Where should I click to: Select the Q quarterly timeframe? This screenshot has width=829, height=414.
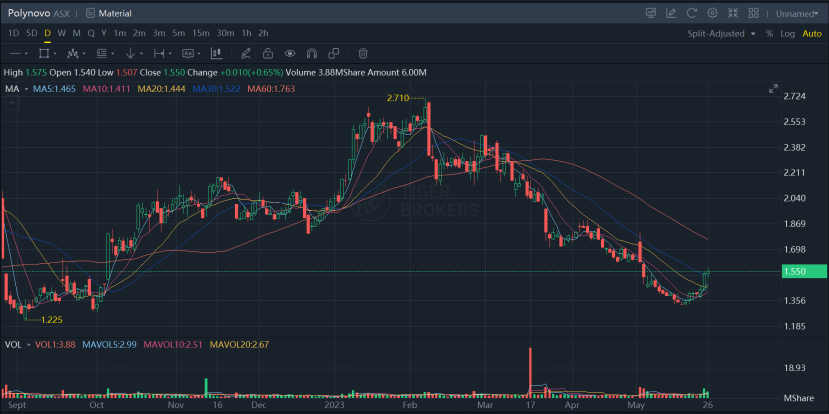[91, 33]
